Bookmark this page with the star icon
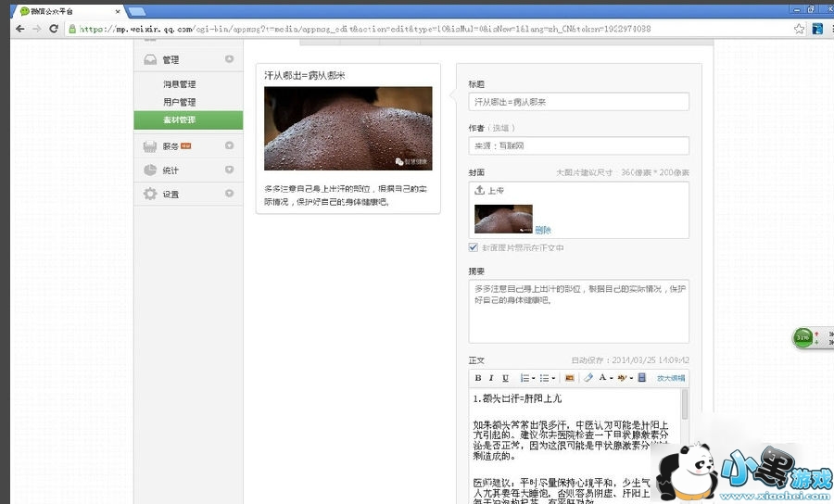This screenshot has height=504, width=834. pos(799,29)
